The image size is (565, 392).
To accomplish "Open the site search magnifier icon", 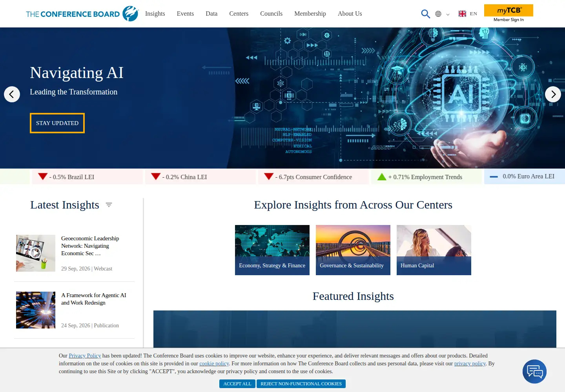I will (425, 14).
